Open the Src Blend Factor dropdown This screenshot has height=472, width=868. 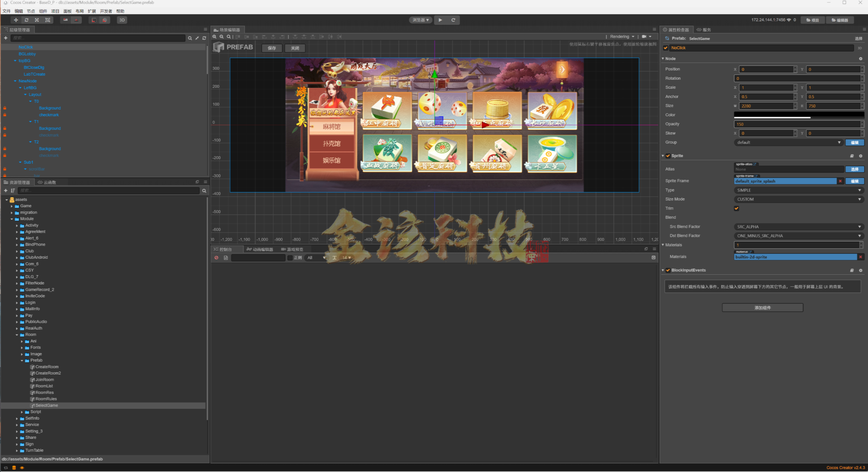click(x=798, y=227)
